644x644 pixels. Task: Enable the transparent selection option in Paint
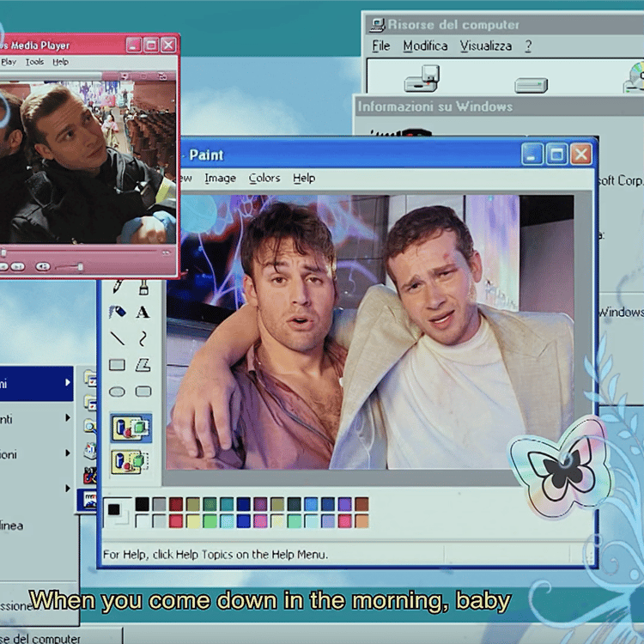click(130, 462)
